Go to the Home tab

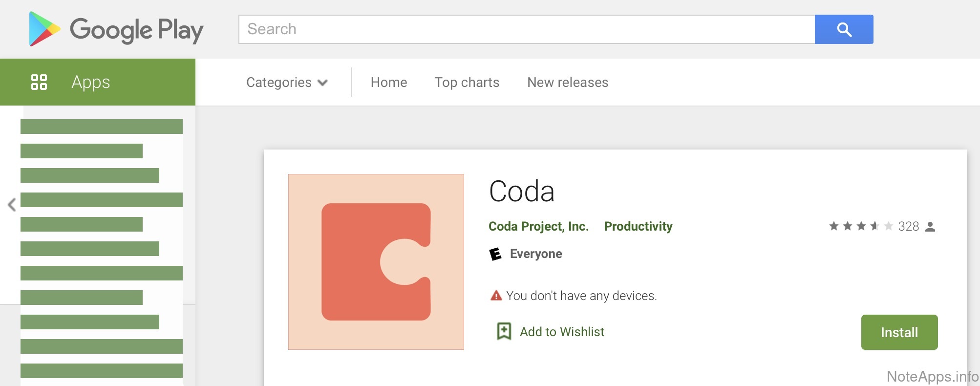tap(388, 82)
